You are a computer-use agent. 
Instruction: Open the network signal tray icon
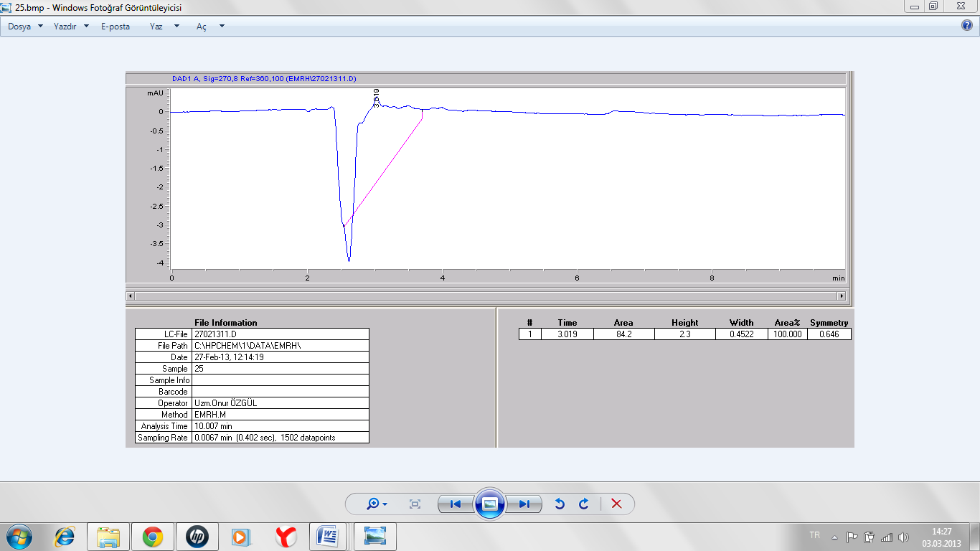887,537
